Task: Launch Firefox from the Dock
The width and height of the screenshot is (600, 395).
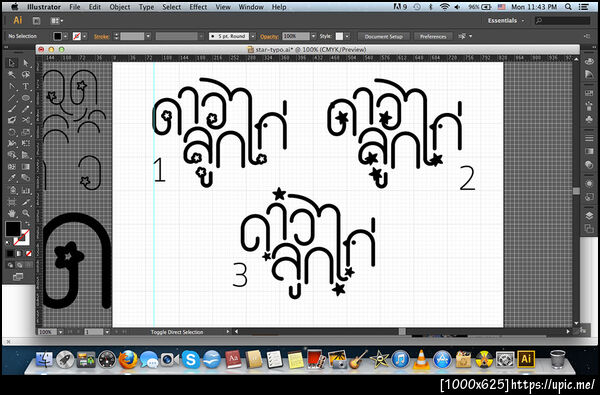Action: [127, 360]
